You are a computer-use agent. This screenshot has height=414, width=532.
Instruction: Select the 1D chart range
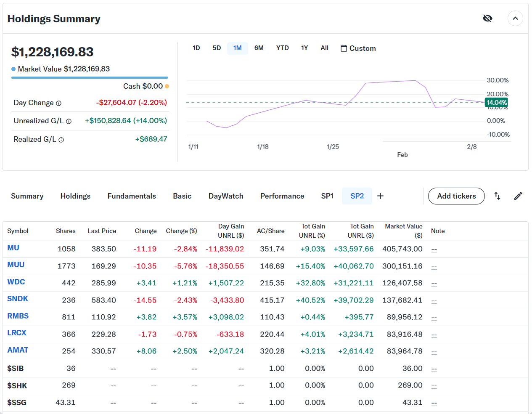pos(196,48)
